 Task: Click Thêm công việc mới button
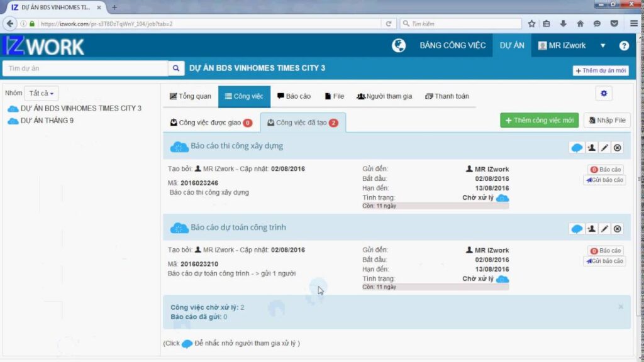[539, 120]
